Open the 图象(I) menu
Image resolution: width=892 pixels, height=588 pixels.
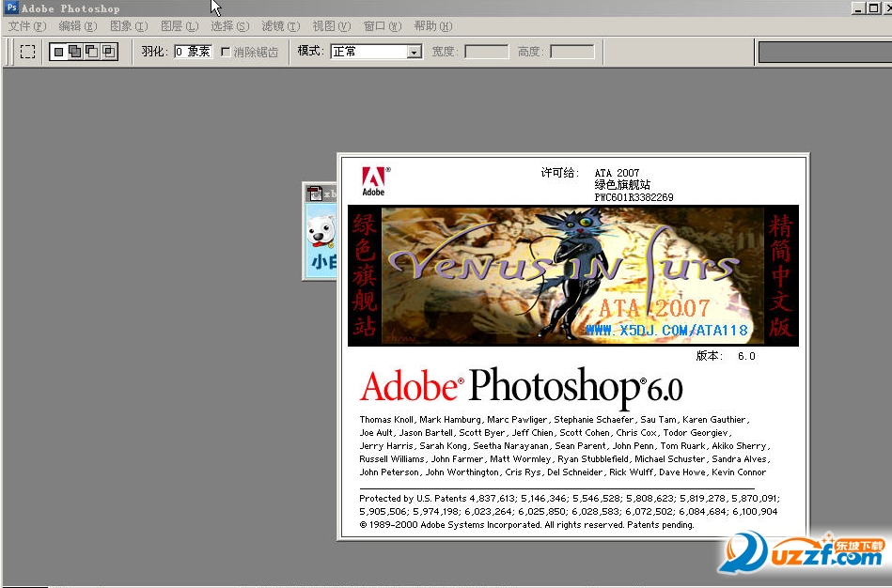tap(129, 26)
